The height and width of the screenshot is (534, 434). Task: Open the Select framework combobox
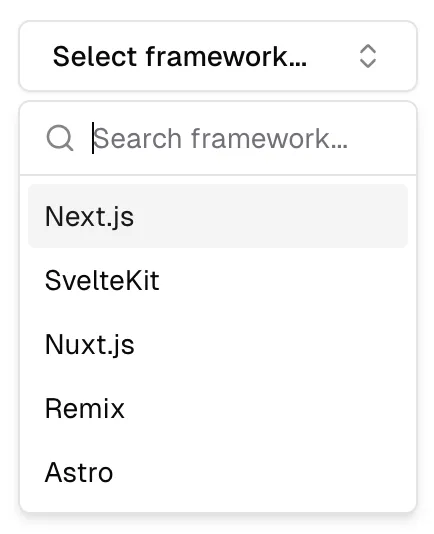[x=218, y=56]
